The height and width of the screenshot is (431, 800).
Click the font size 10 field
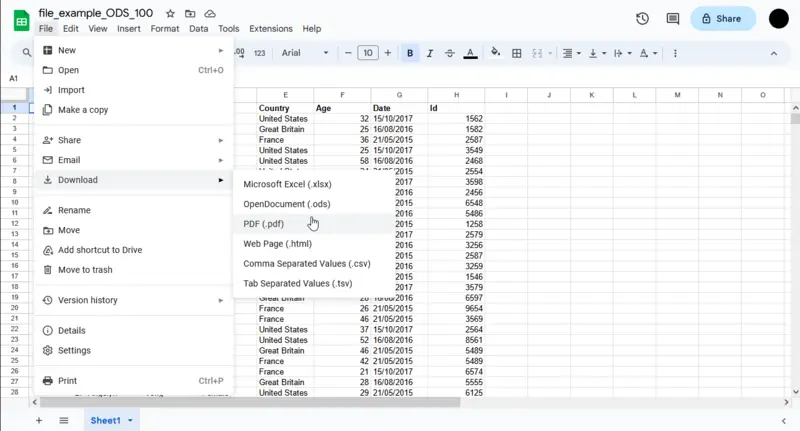[368, 53]
